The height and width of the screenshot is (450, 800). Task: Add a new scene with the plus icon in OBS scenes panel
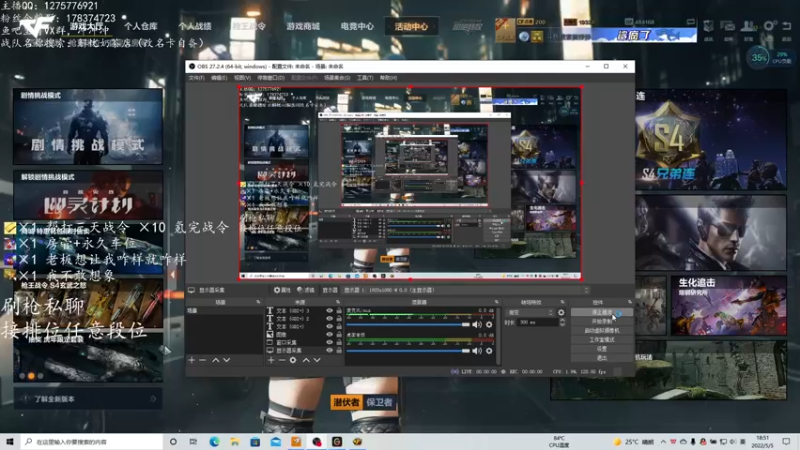pos(192,360)
